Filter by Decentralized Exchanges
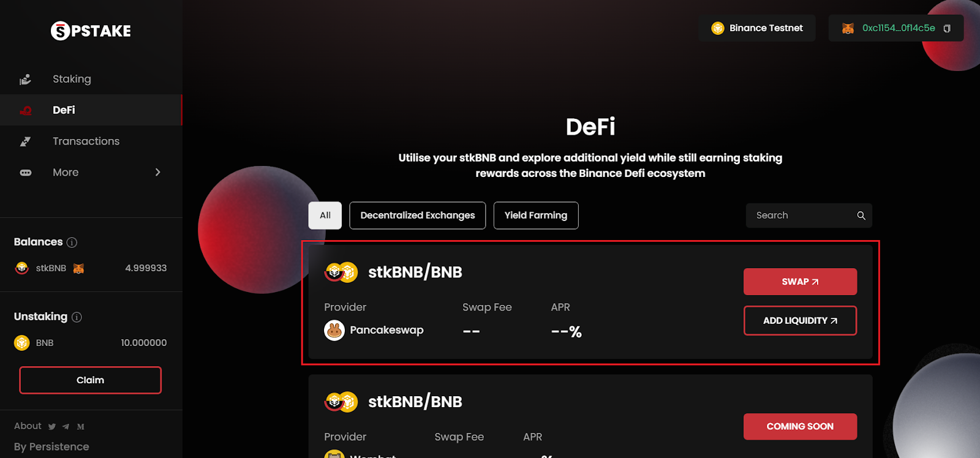The width and height of the screenshot is (980, 458). pos(418,216)
